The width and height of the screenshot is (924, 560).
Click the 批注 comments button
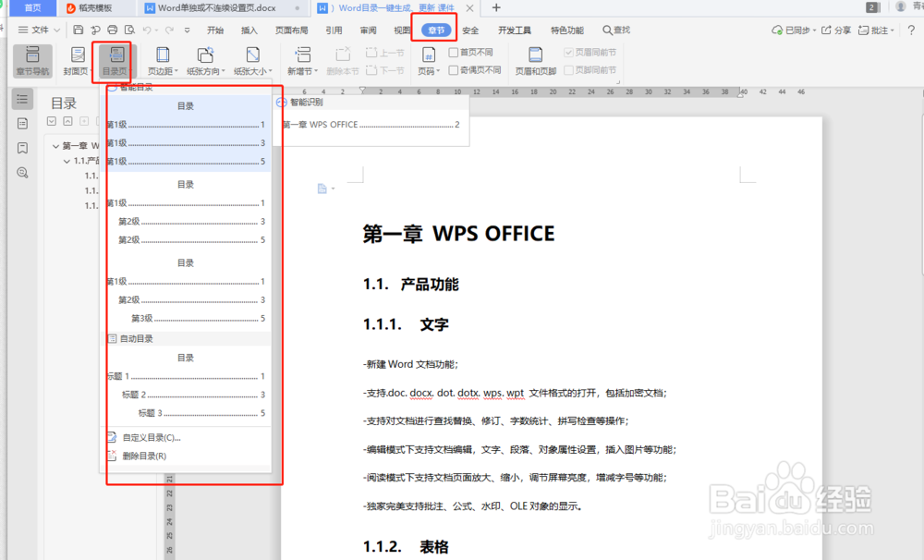point(876,30)
